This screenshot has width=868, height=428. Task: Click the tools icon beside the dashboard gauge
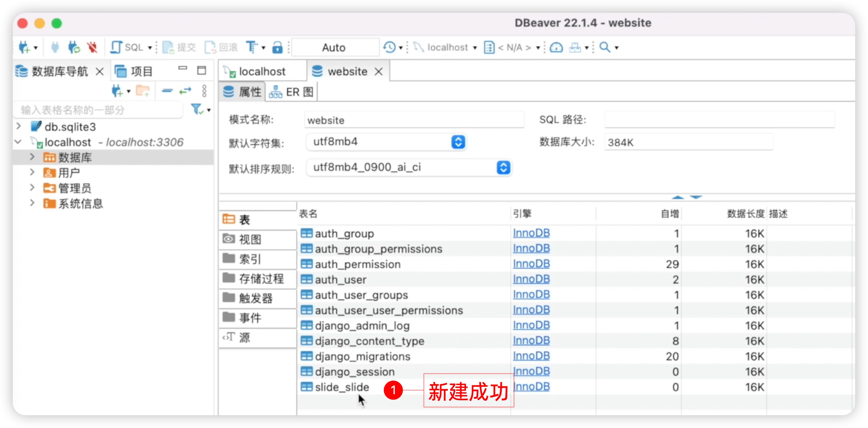coord(575,47)
